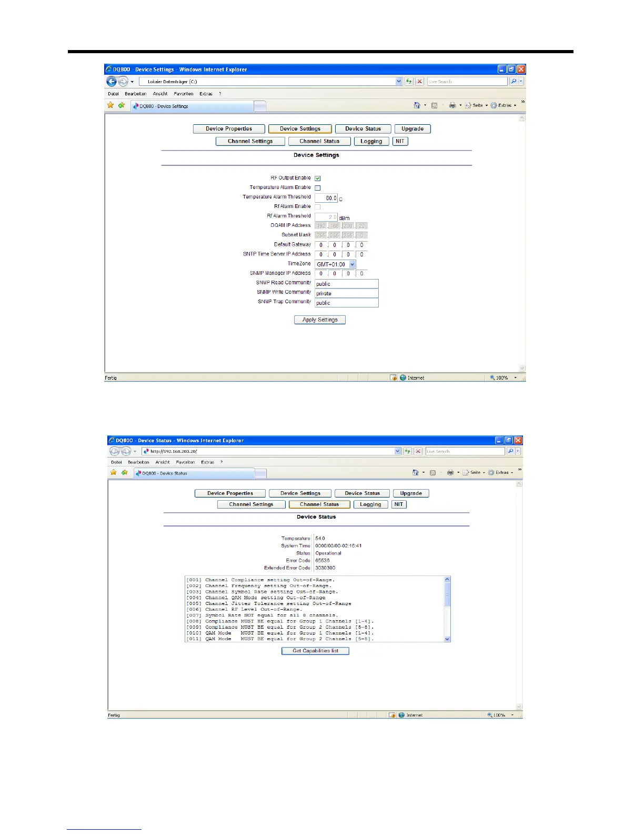Click Upgrade button in Device Status window
This screenshot has height=834, width=644.
(411, 493)
